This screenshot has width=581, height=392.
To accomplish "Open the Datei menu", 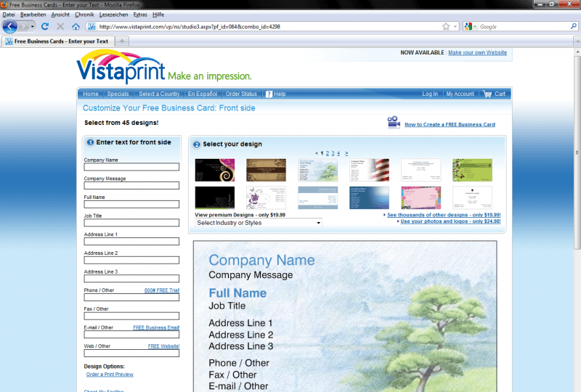I will coord(9,15).
